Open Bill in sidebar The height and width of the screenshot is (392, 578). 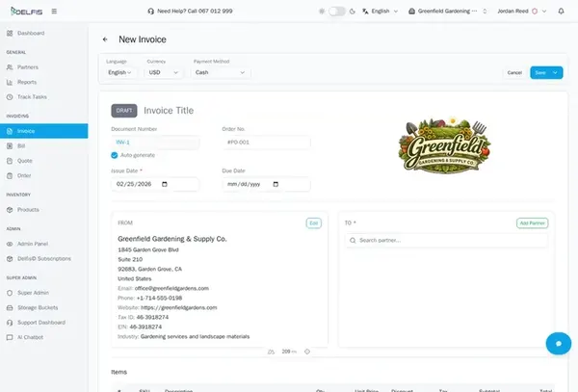pyautogui.click(x=44, y=145)
